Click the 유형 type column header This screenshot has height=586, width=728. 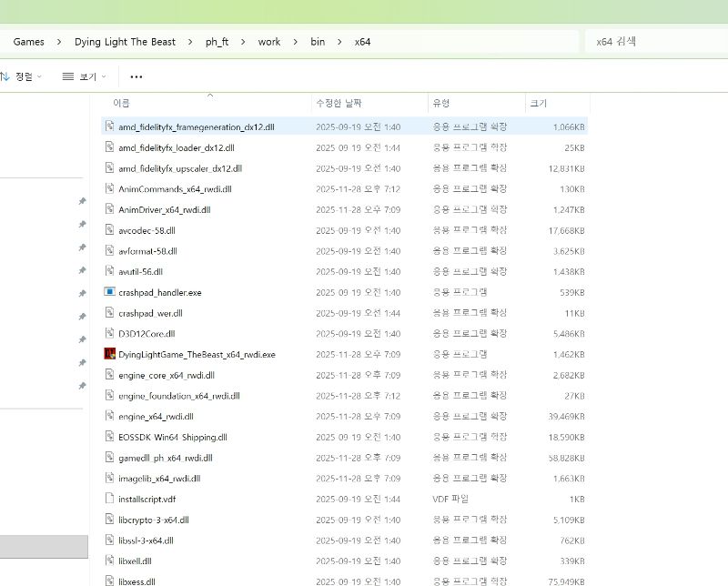pyautogui.click(x=441, y=103)
